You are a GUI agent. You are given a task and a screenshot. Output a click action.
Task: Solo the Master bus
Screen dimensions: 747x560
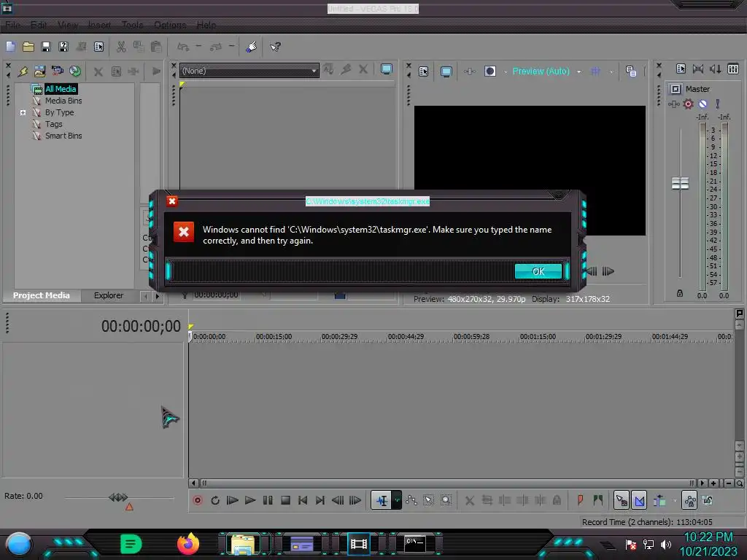pos(718,104)
